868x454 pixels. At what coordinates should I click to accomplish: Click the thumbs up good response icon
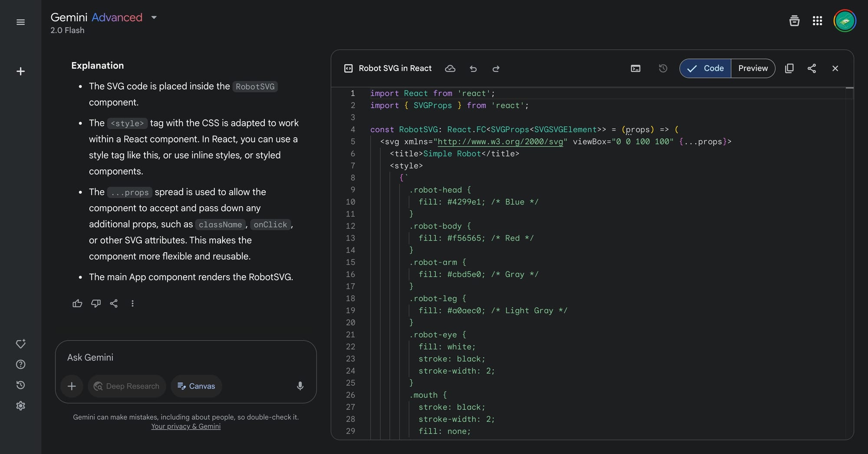pos(77,303)
